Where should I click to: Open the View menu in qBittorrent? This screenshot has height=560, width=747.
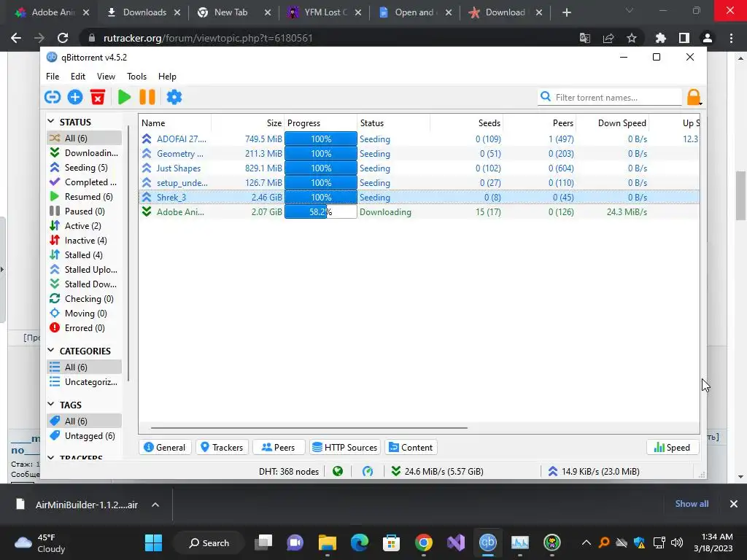point(106,76)
